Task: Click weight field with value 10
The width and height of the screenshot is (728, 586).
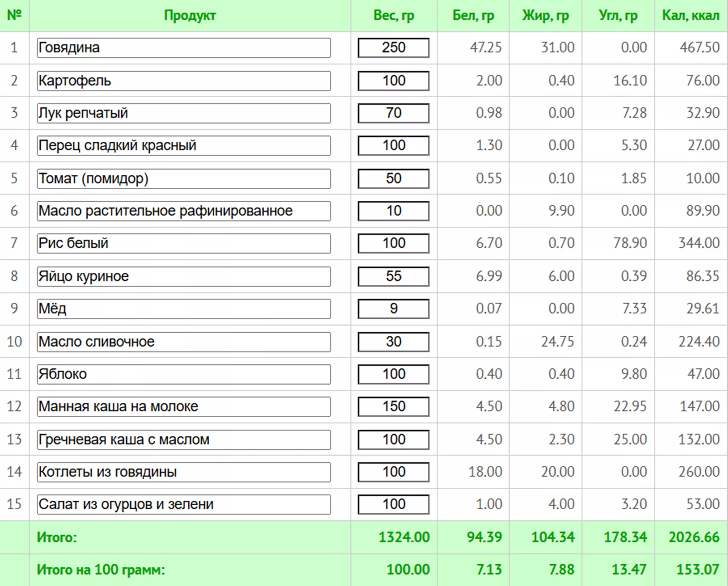Action: (393, 211)
